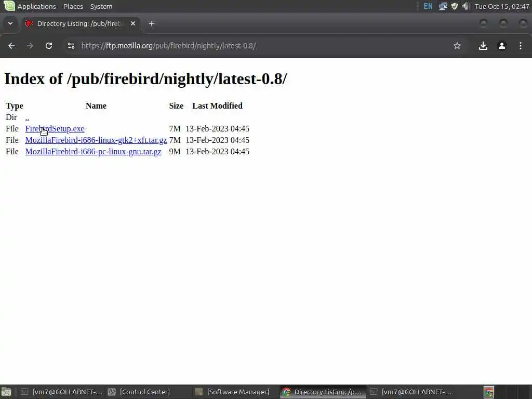Screen dimensions: 532x399
Task: Open the volume speaker tray icon
Action: (x=466, y=6)
